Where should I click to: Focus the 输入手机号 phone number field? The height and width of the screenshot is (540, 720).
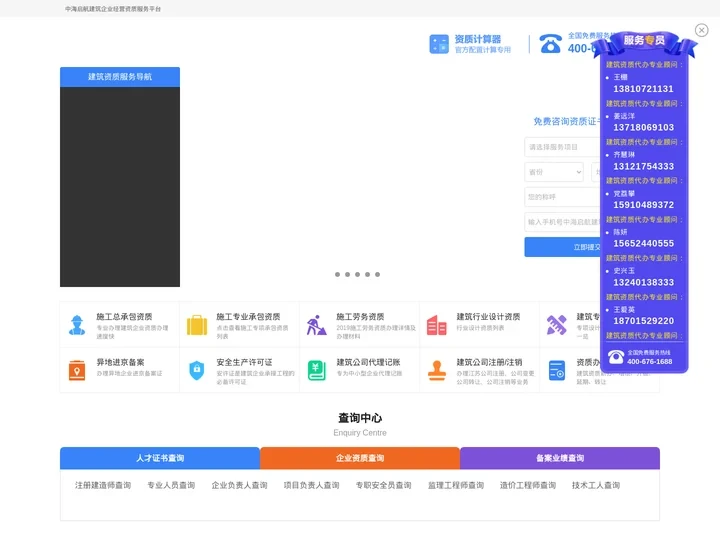point(562,222)
